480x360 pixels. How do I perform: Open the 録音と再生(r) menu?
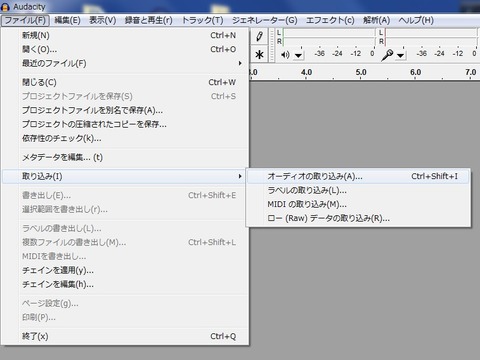(149, 20)
